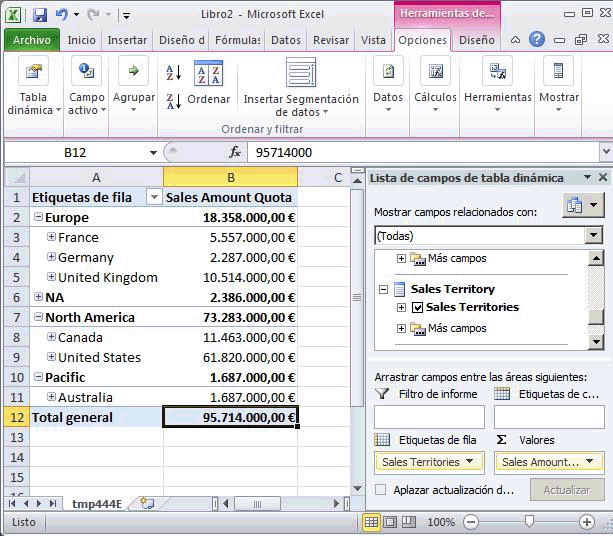Open Sales Territories row field dropdown
This screenshot has width=613, height=536.
(470, 462)
